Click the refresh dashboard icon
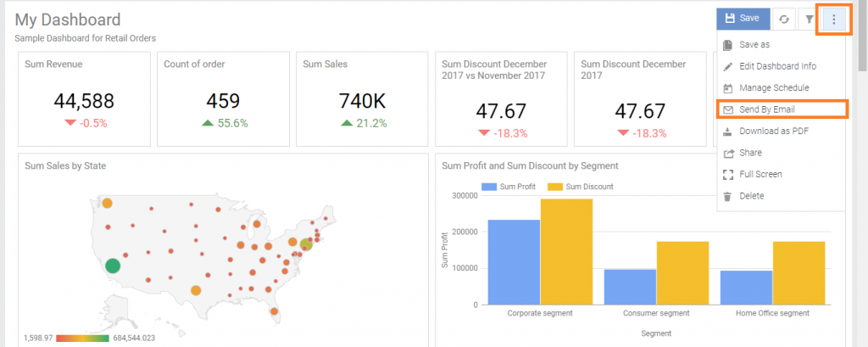This screenshot has height=347, width=868. tap(784, 20)
